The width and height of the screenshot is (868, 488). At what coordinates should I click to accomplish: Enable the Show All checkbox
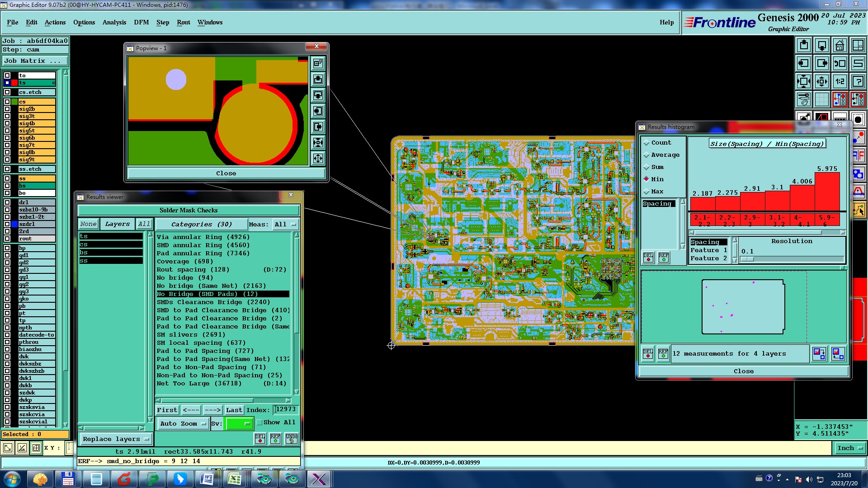coord(259,422)
